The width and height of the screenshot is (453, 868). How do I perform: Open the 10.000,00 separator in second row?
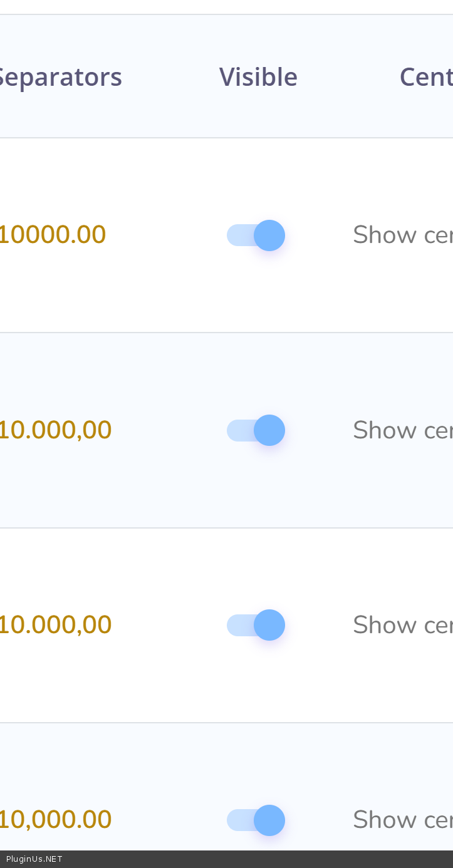pos(55,430)
